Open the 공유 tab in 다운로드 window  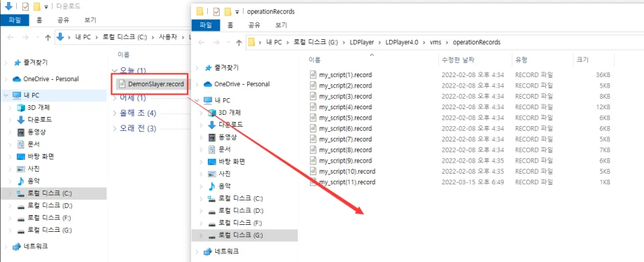63,20
